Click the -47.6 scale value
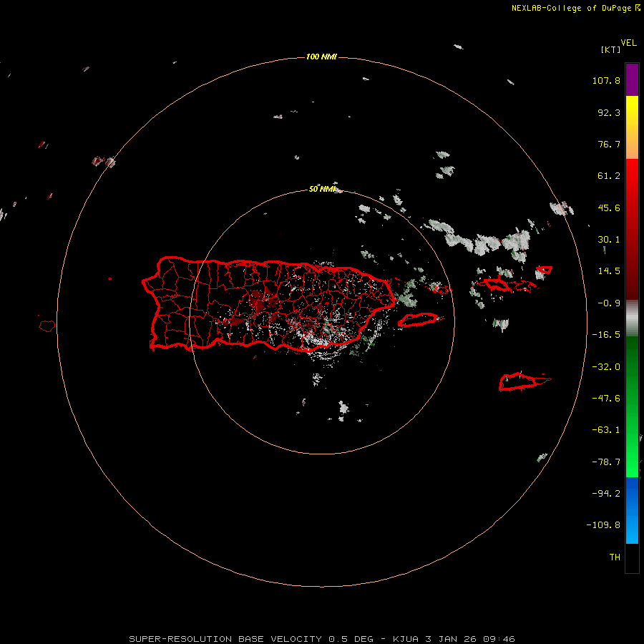The height and width of the screenshot is (644, 644). click(606, 399)
